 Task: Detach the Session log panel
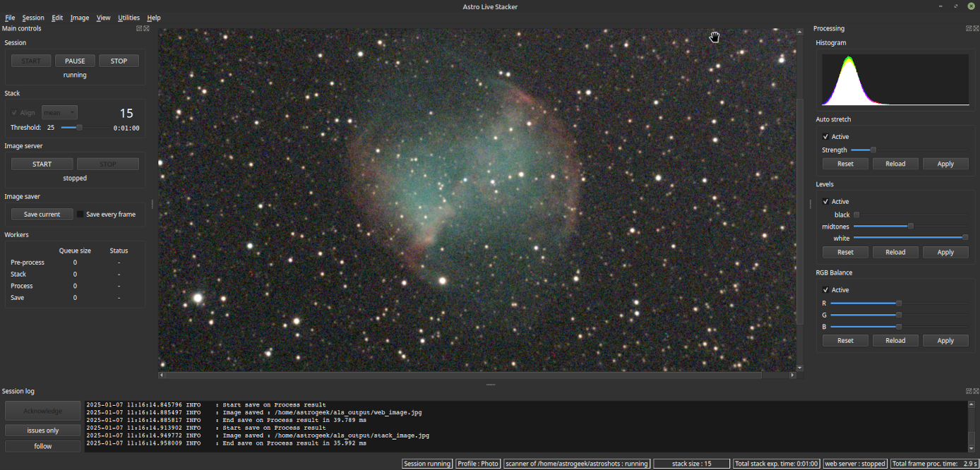click(968, 390)
